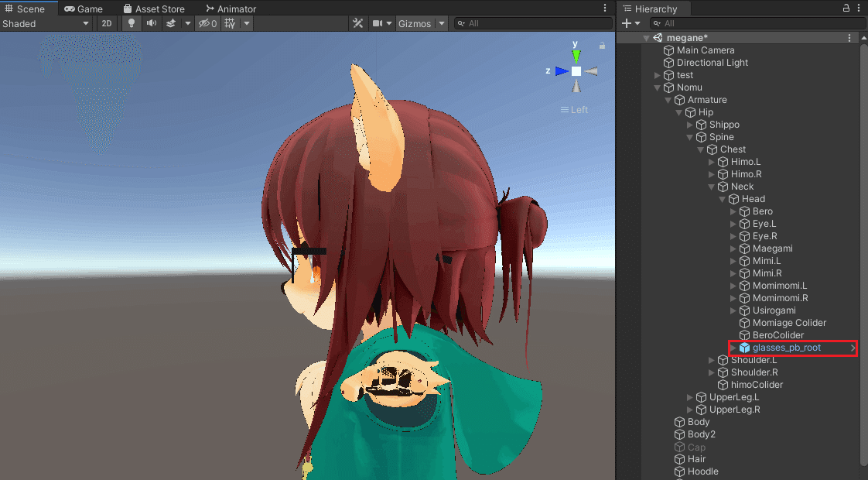Select Hoodie object
The image size is (868, 480).
point(702,471)
